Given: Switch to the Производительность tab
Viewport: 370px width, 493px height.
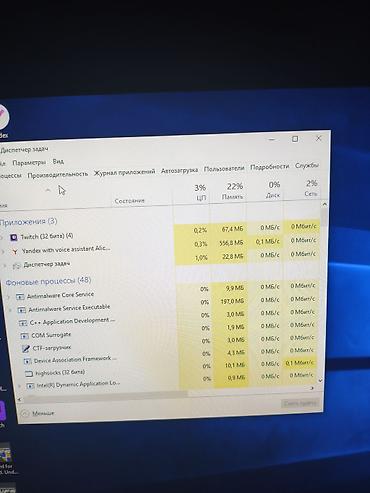Looking at the screenshot, I should coord(58,174).
